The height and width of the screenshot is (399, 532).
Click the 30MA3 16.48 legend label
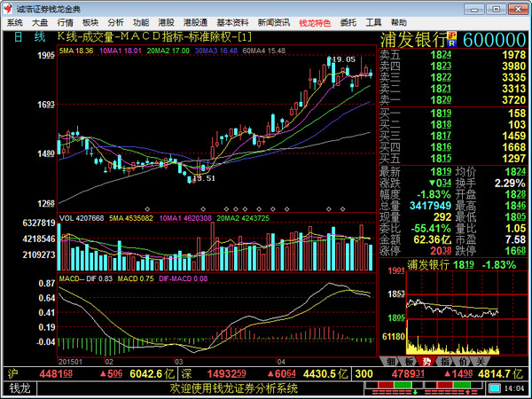click(216, 51)
